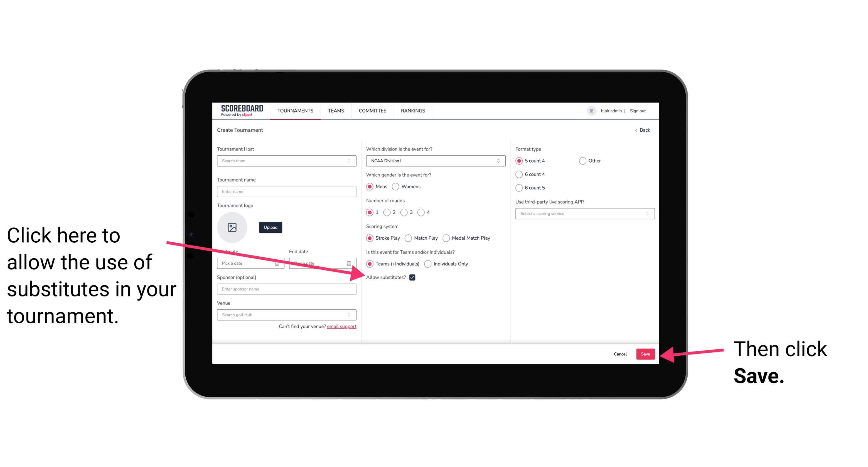Click the blair admin profile icon

[x=591, y=110]
